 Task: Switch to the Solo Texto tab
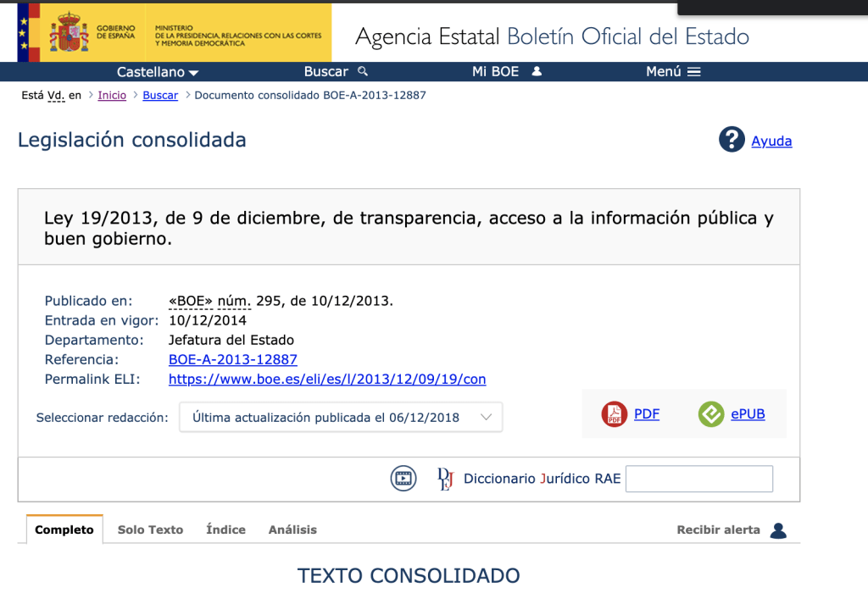point(150,530)
